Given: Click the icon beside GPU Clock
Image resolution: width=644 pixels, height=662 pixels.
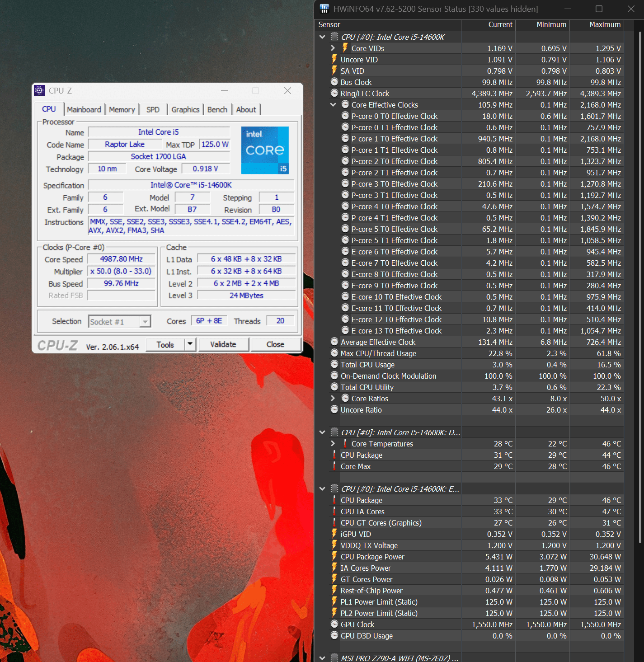Looking at the screenshot, I should tap(334, 624).
